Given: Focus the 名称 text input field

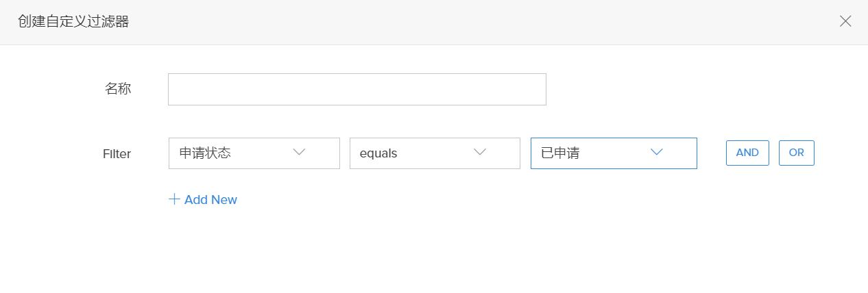Looking at the screenshot, I should pos(357,89).
